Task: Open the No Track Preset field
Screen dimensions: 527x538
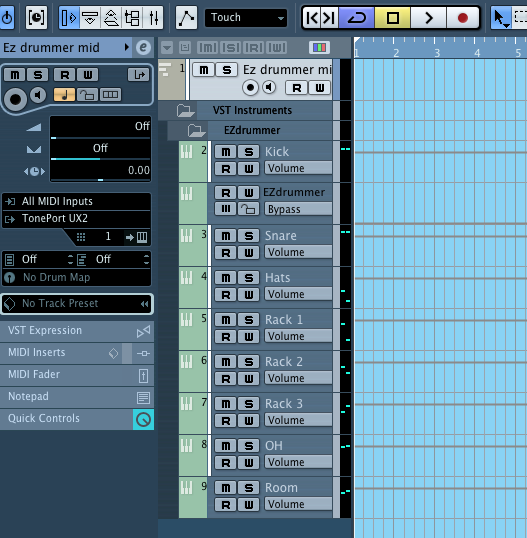Action: [x=77, y=304]
